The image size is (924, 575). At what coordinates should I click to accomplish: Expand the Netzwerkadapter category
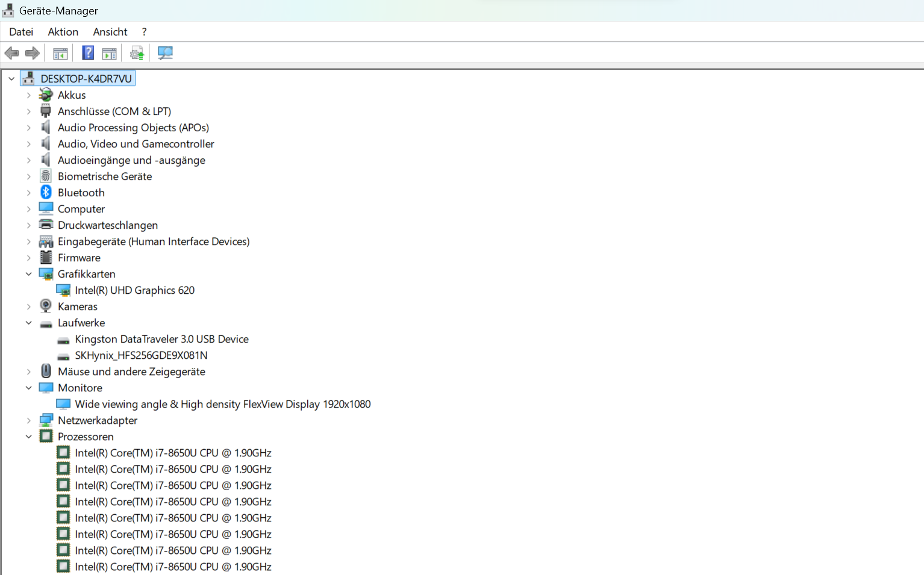pos(29,420)
